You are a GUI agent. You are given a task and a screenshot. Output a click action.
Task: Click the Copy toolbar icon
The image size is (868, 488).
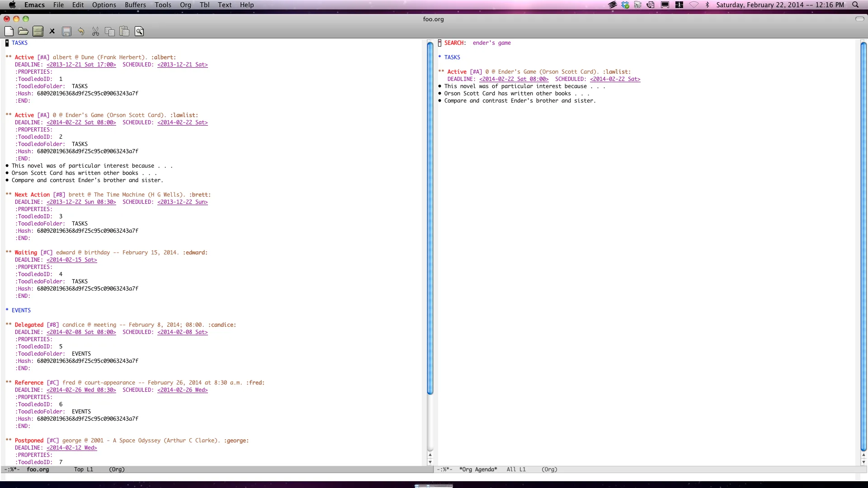pos(109,31)
